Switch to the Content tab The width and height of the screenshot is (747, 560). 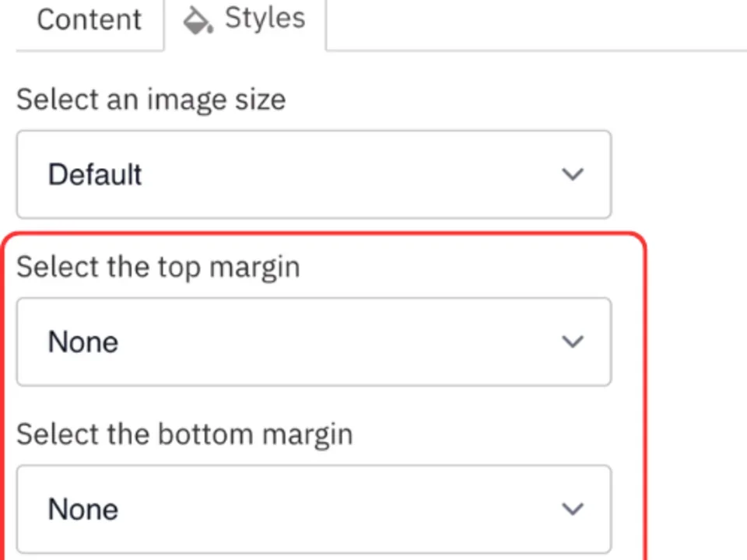point(88,20)
